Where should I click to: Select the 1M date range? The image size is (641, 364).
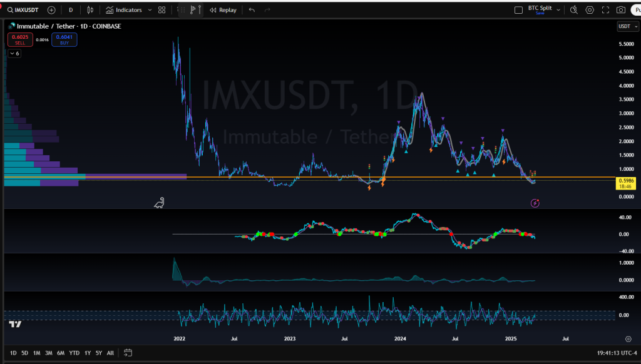tap(36, 353)
